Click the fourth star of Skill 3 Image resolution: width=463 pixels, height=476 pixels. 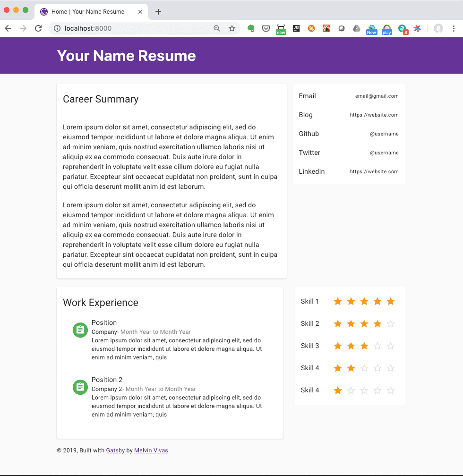(x=377, y=346)
